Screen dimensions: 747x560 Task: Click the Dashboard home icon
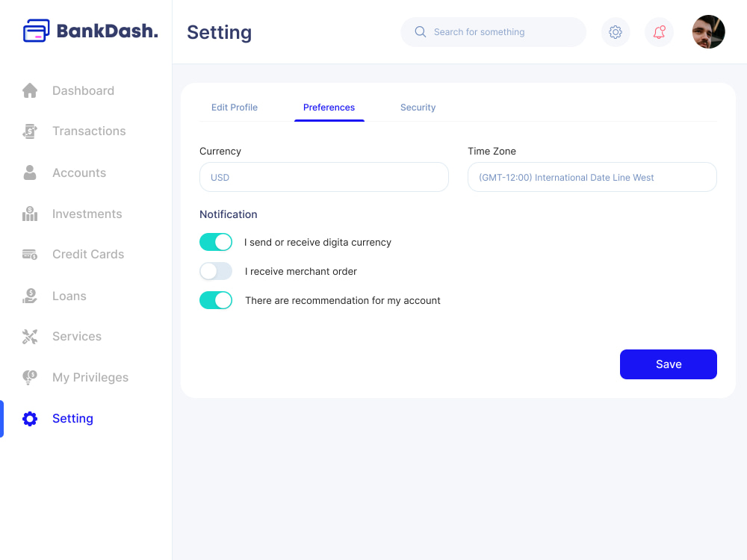30,90
